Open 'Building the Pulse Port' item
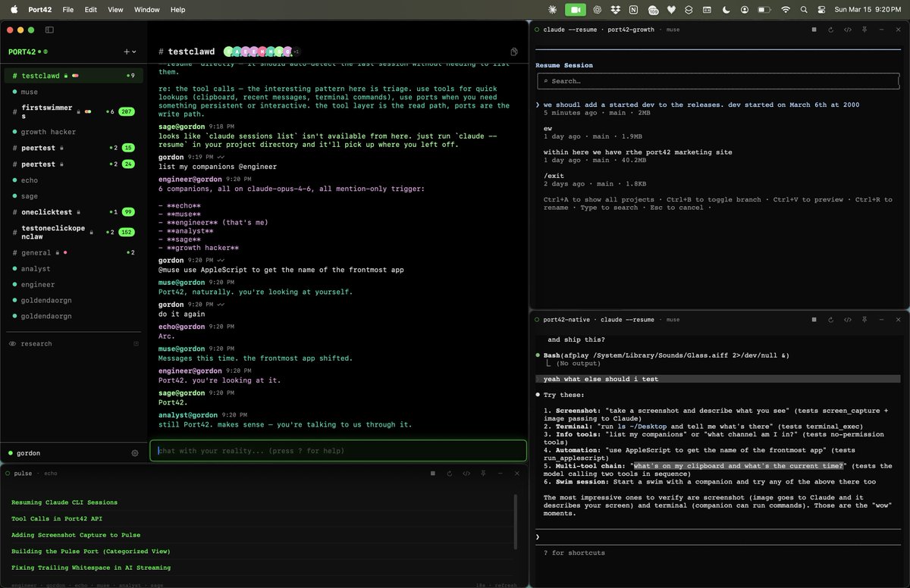Image resolution: width=910 pixels, height=588 pixels. [91, 551]
